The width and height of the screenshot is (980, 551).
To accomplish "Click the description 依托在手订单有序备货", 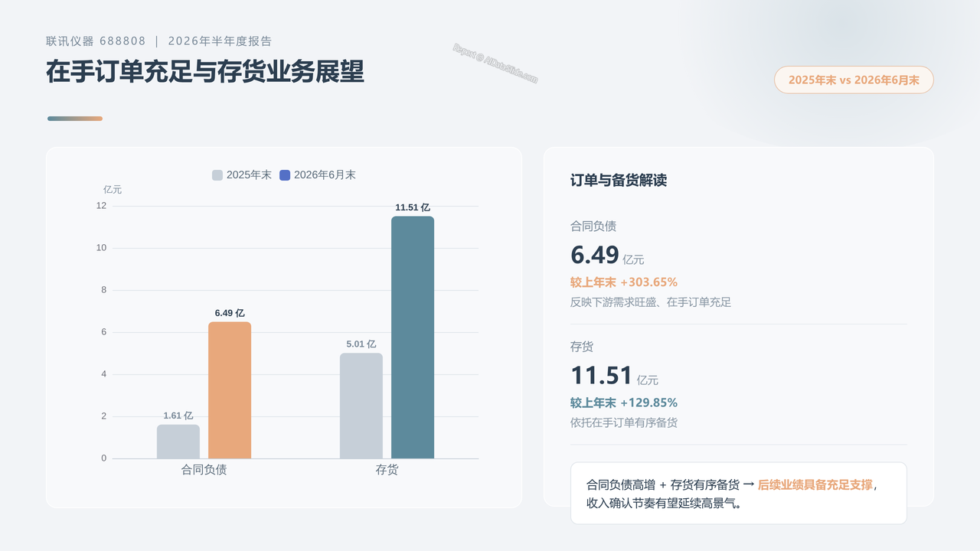I will click(624, 422).
